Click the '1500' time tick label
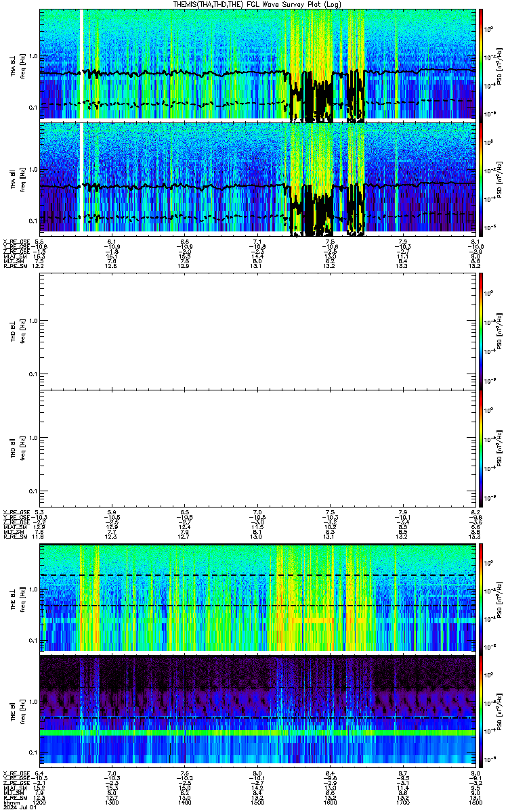Screen dimensions: 508x812 pyautogui.click(x=257, y=803)
